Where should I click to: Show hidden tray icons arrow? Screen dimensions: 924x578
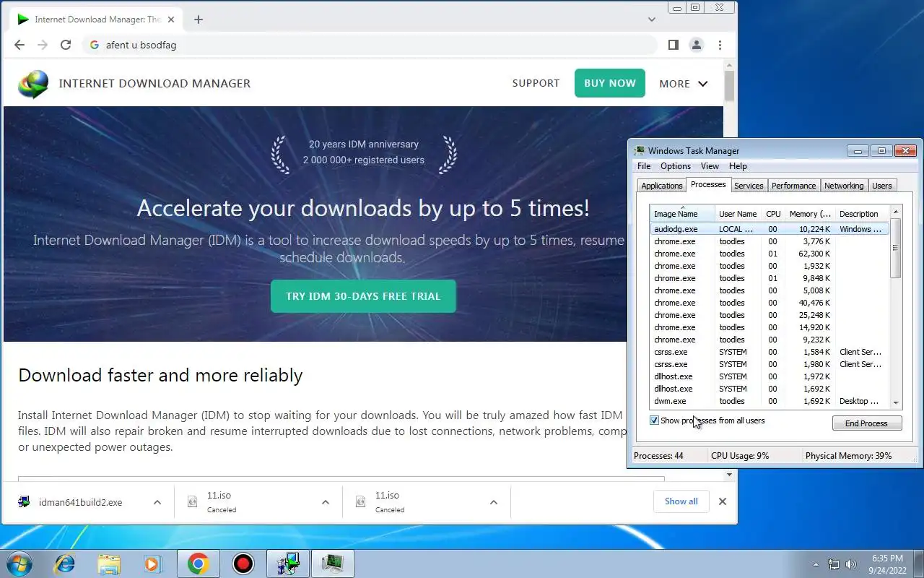(816, 564)
